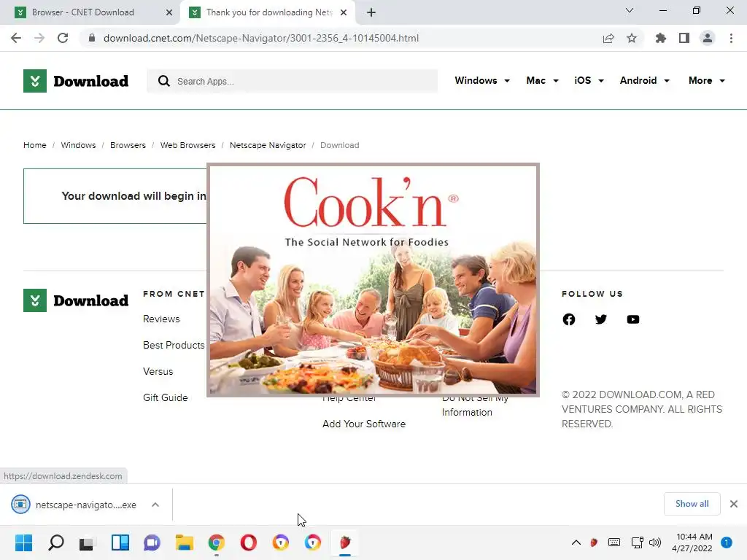Close the Thank you for downloading tab
The height and width of the screenshot is (560, 747).
point(344,12)
